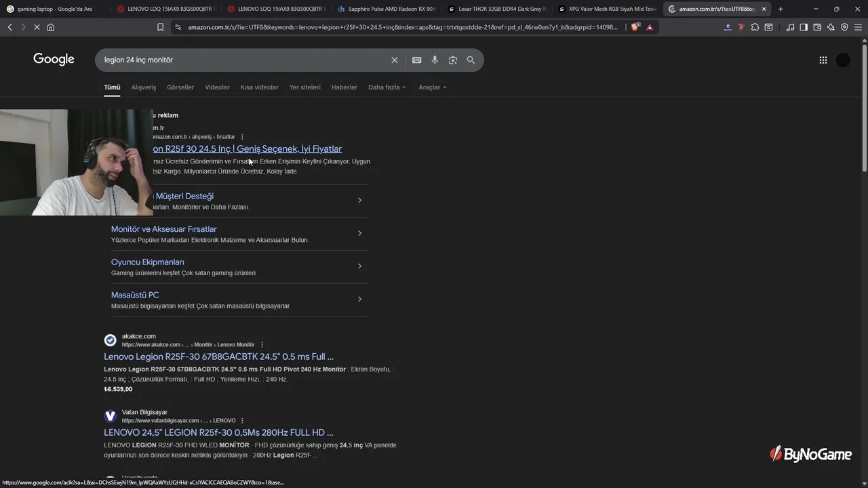Open the tab search toolbar icon
The image size is (868, 488).
(768, 27)
